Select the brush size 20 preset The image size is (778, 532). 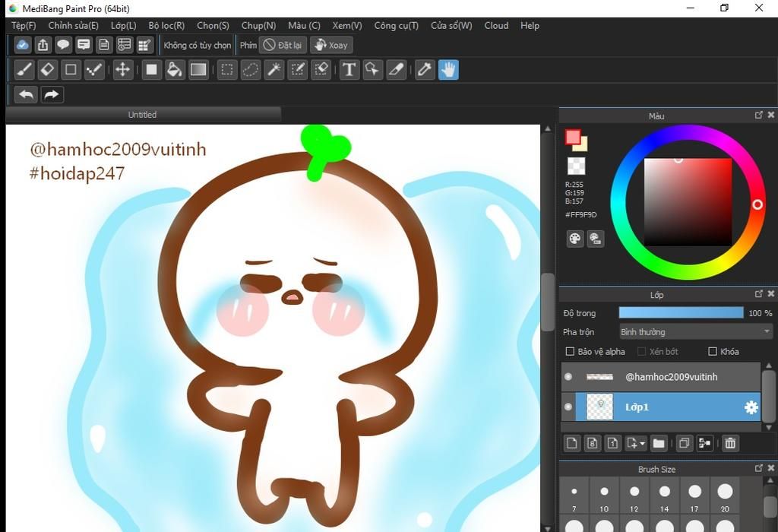(x=725, y=496)
